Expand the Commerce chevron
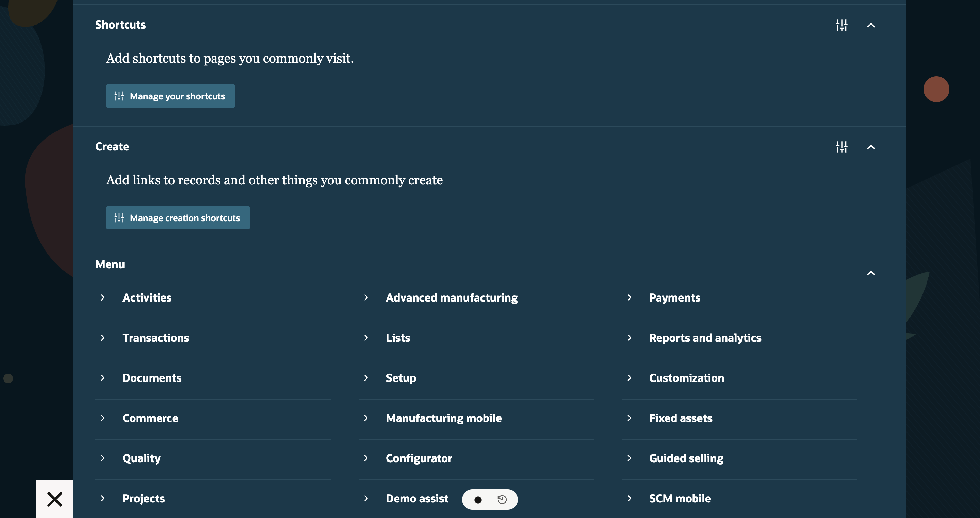This screenshot has height=518, width=980. pyautogui.click(x=102, y=418)
